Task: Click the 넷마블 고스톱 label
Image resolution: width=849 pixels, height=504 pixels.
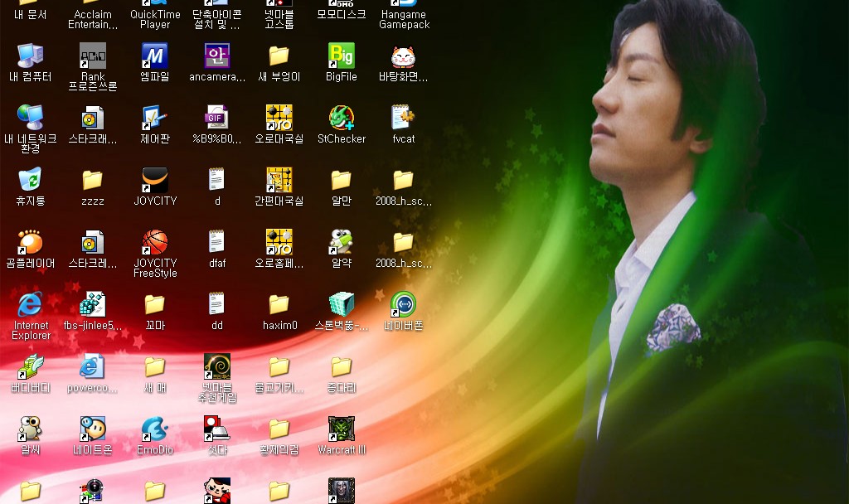Action: coord(279,20)
